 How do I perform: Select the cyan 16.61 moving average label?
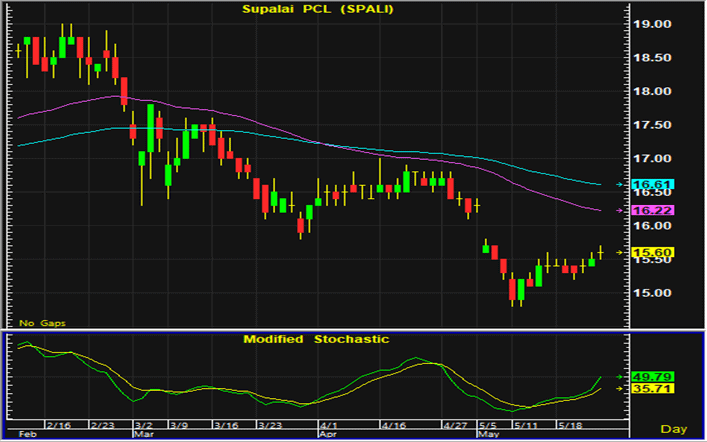[653, 184]
